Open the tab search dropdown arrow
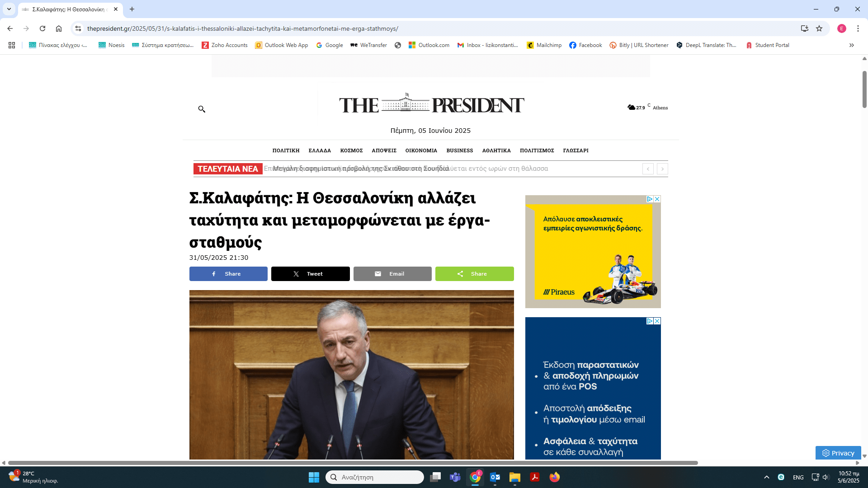 pyautogui.click(x=9, y=9)
